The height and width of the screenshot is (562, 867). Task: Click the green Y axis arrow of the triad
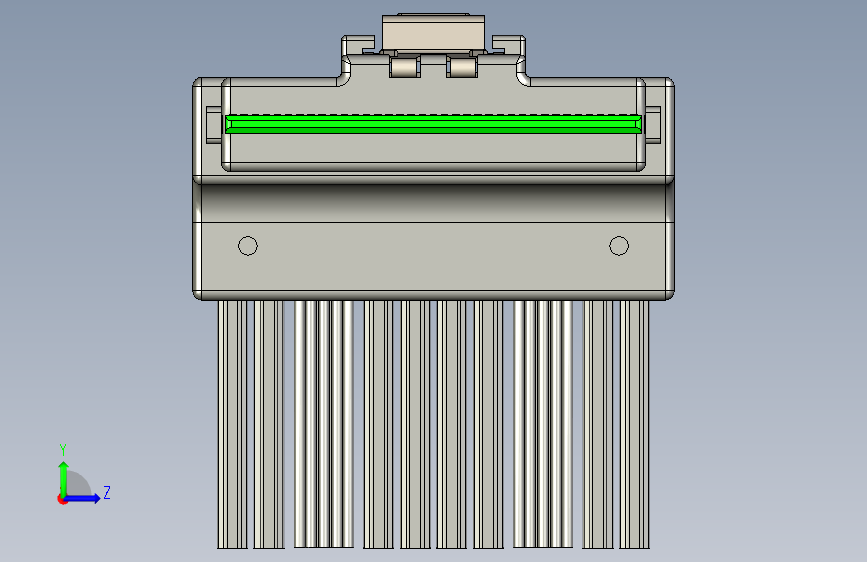click(64, 479)
